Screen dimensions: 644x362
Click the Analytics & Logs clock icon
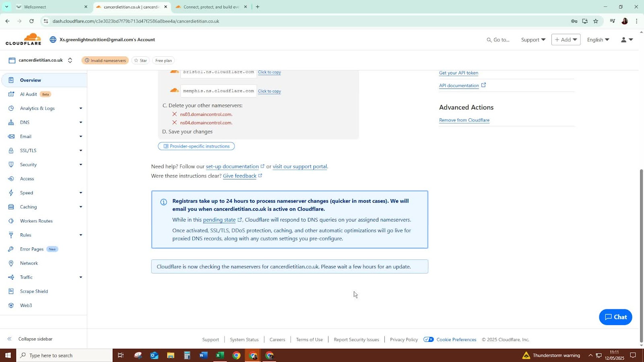tap(11, 108)
